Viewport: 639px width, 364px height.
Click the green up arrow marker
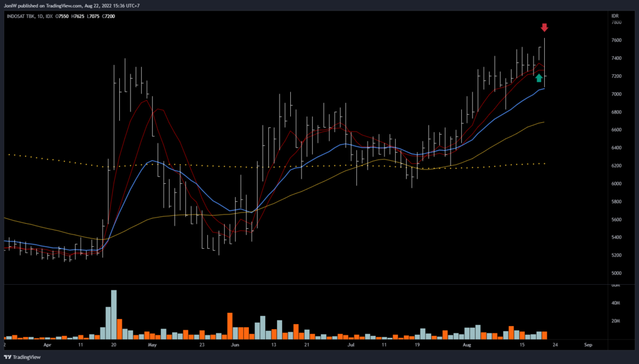pos(539,78)
